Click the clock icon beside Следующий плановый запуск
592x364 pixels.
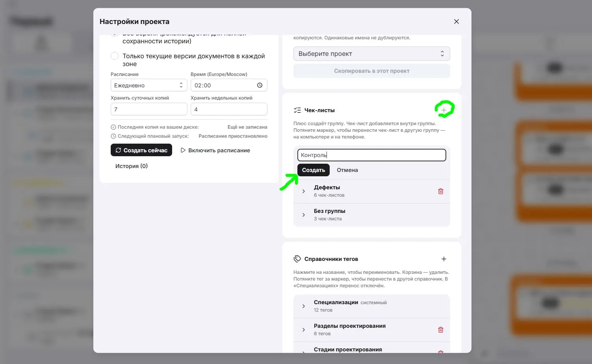click(x=113, y=136)
